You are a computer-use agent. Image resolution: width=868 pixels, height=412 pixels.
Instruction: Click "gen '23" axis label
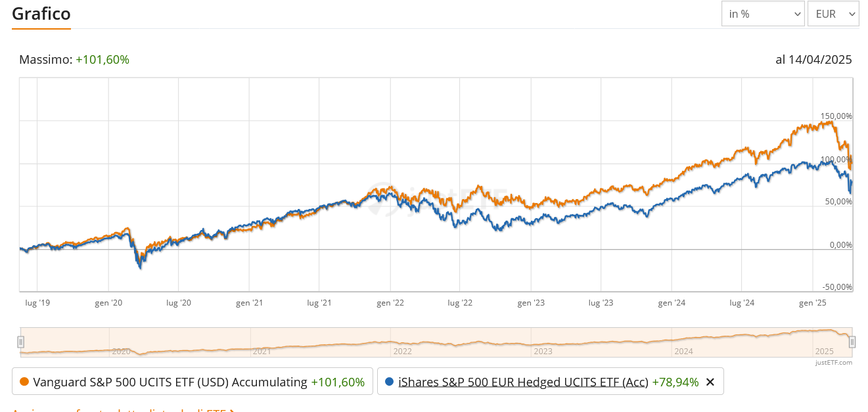pos(531,303)
